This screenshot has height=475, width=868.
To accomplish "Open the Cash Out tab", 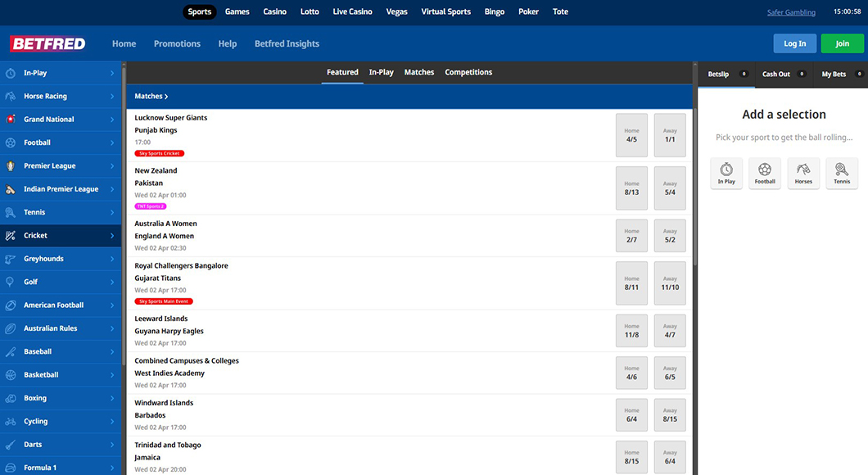I will click(784, 75).
